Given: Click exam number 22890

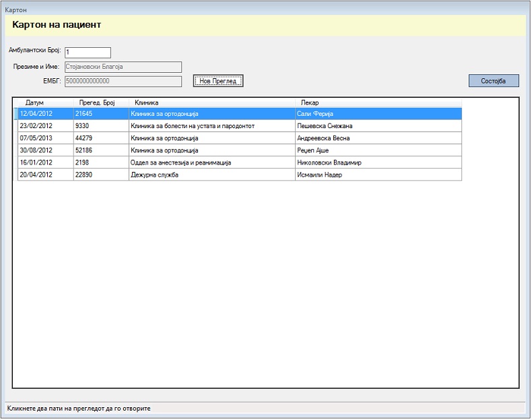Looking at the screenshot, I should point(101,175).
